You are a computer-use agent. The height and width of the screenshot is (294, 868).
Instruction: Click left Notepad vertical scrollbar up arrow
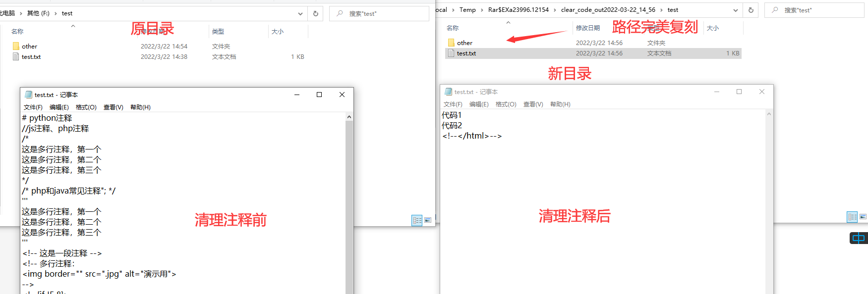(x=349, y=117)
